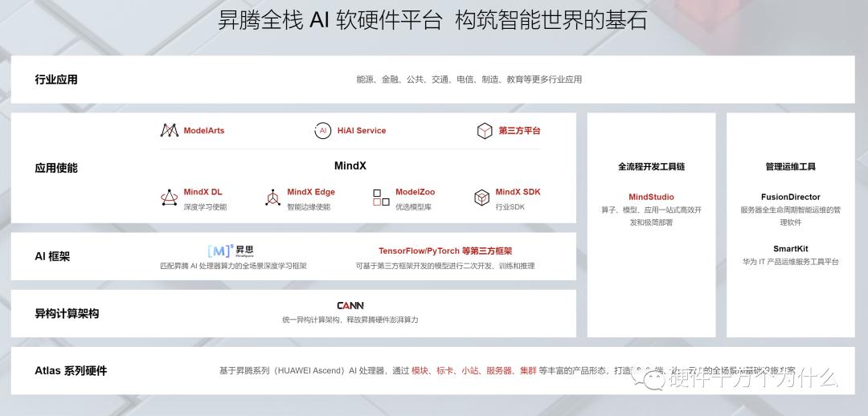Click the 异构计算架构 row label
This screenshot has width=868, height=416.
67,314
